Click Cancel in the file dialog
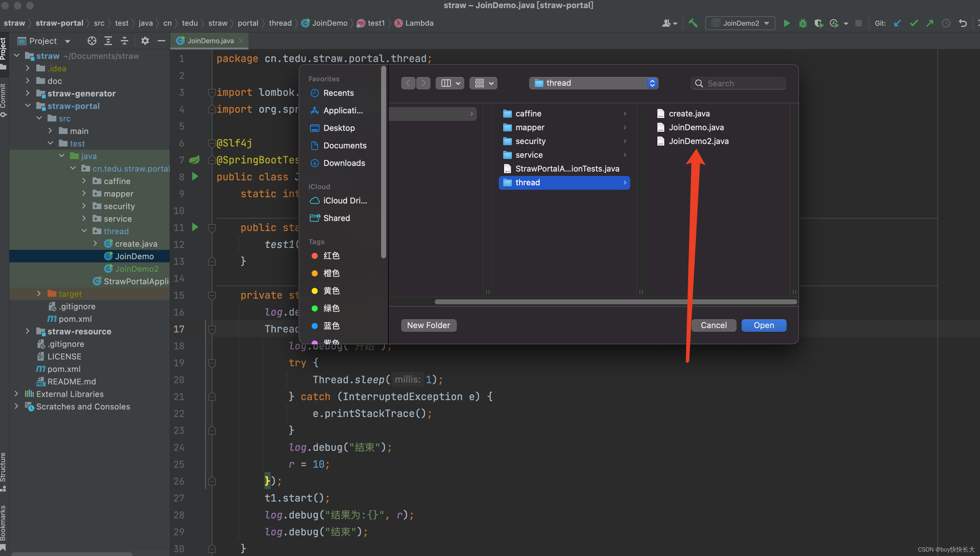This screenshot has height=556, width=980. (714, 325)
